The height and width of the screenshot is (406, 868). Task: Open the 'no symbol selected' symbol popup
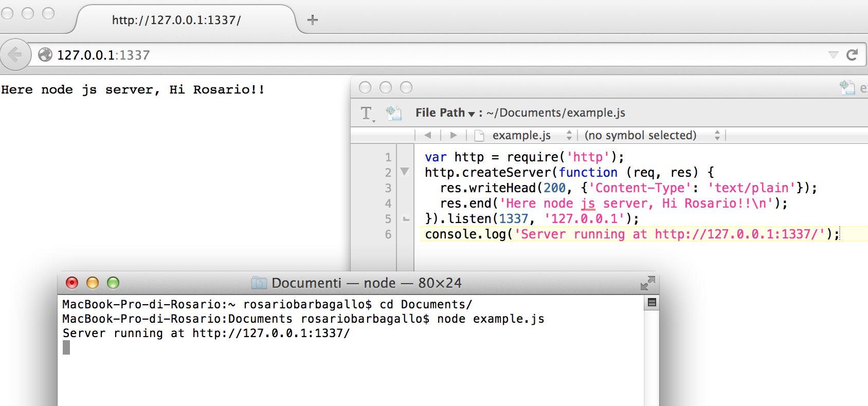click(652, 135)
